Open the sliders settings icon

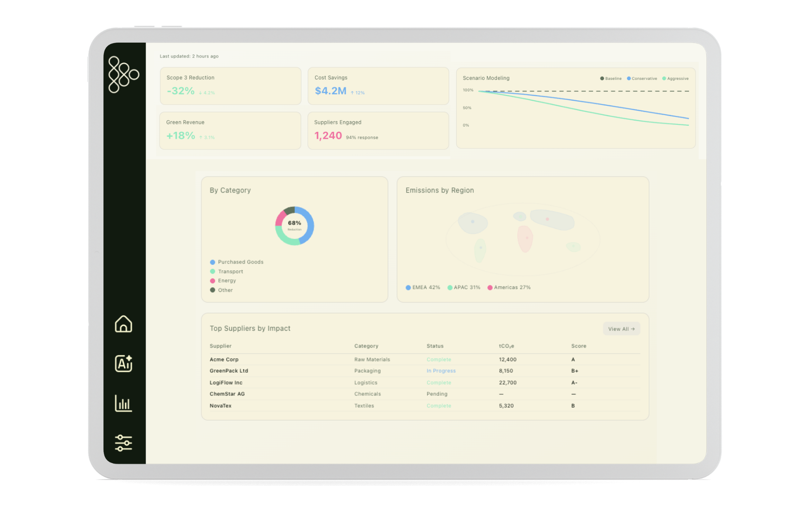click(123, 443)
